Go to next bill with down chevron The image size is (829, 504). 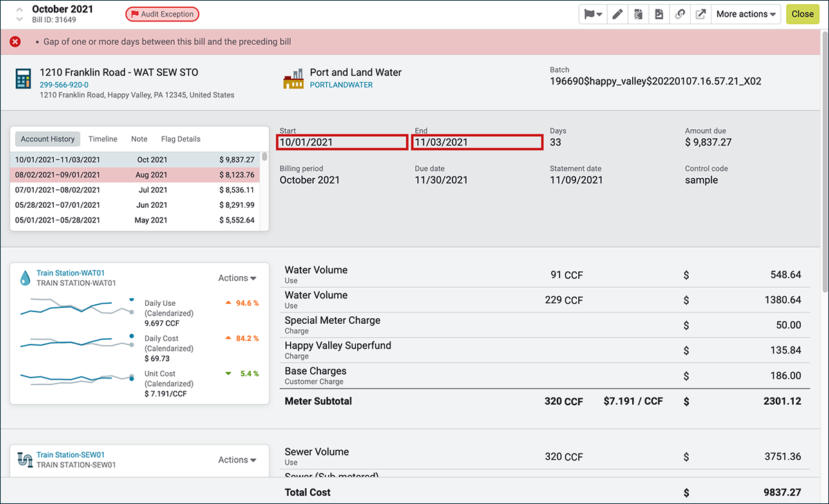tap(19, 19)
